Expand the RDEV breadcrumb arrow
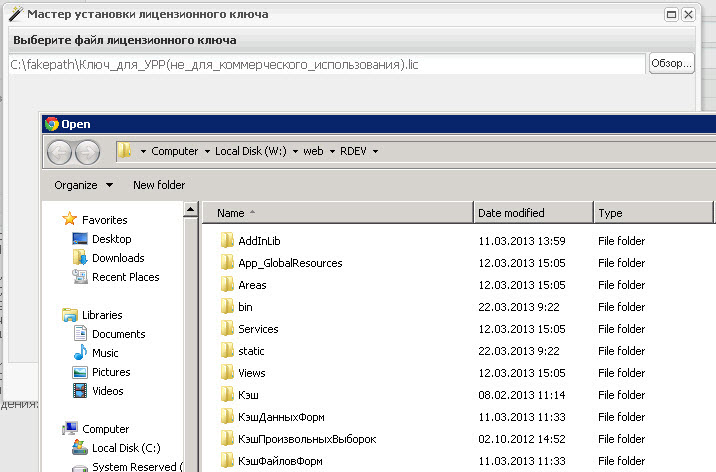This screenshot has width=716, height=472. click(374, 152)
